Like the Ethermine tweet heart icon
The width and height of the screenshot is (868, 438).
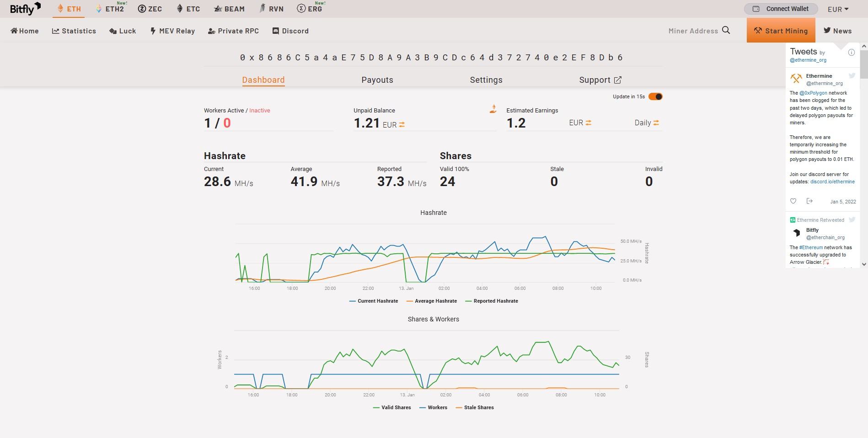[793, 201]
